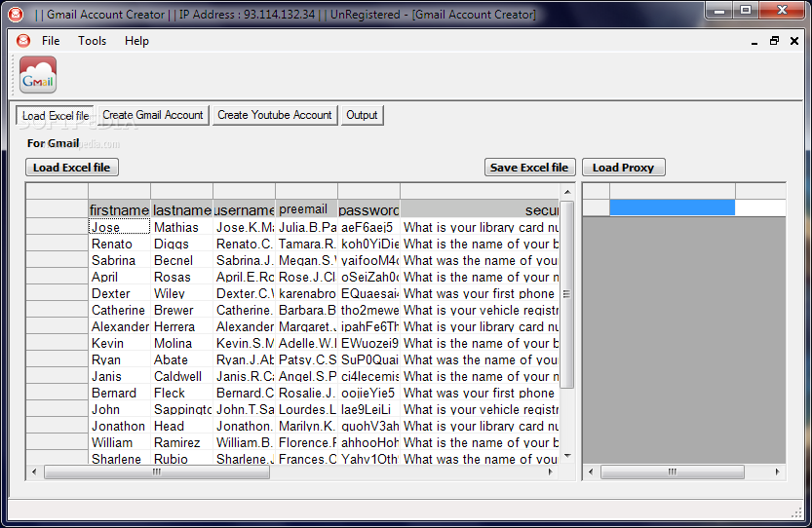812x528 pixels.
Task: Select the cell containing Brewer
Action: (x=181, y=310)
